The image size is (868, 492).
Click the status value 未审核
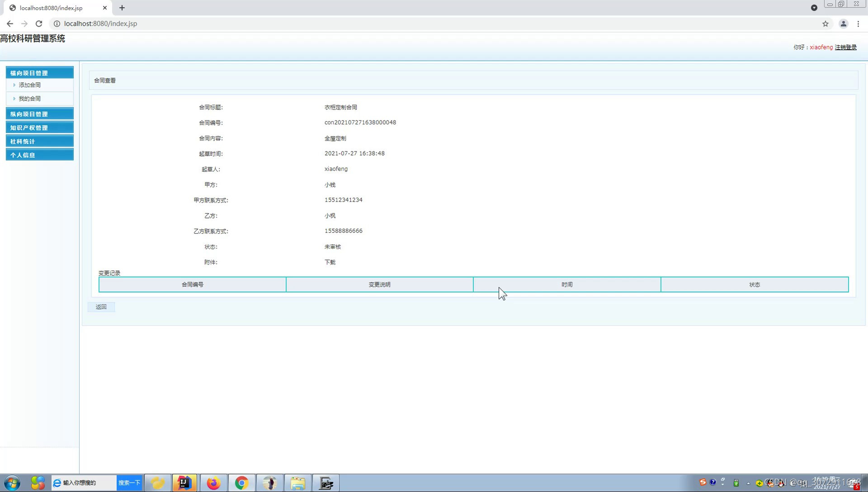tap(333, 247)
